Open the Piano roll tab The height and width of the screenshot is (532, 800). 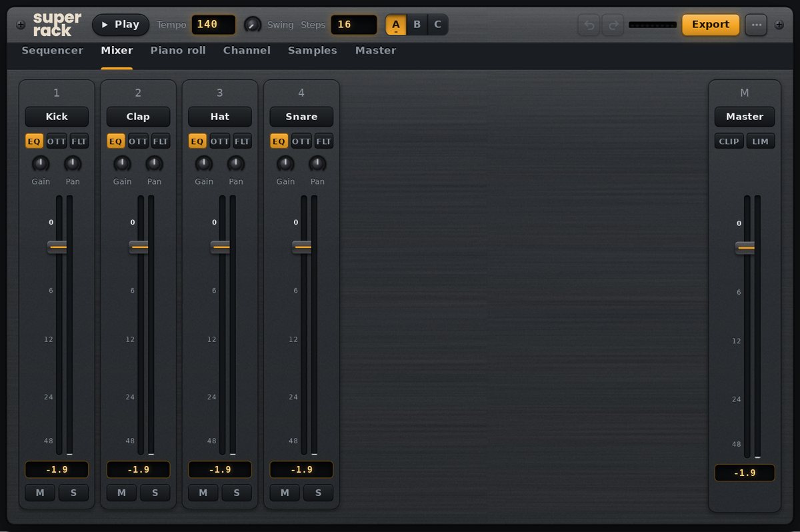[178, 51]
